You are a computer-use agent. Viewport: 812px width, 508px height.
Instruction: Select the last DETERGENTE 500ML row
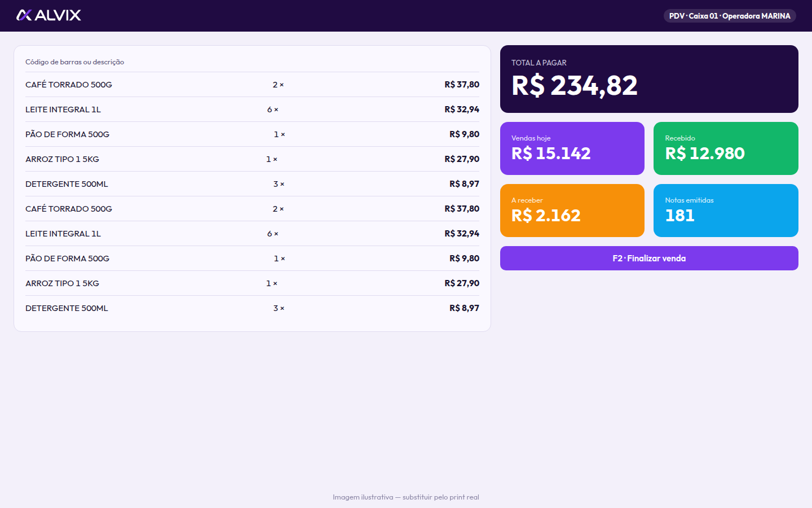point(252,308)
